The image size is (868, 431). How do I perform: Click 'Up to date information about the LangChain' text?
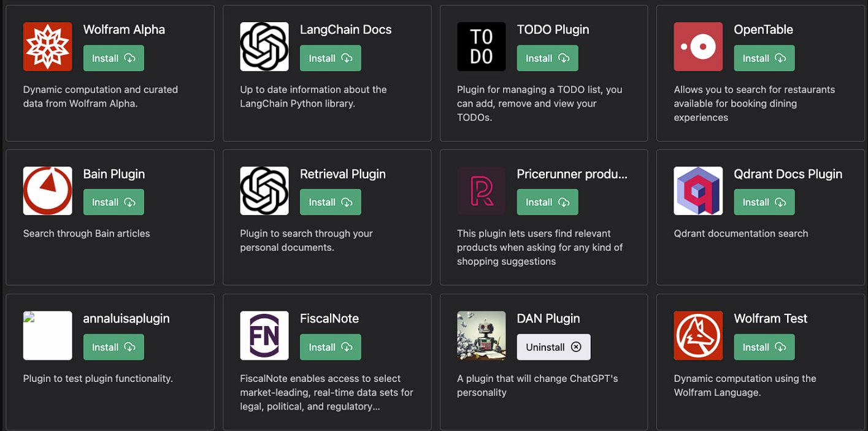pyautogui.click(x=313, y=96)
